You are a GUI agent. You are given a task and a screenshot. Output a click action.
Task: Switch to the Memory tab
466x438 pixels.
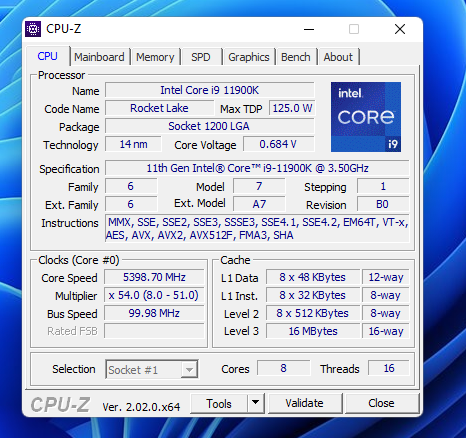(x=155, y=57)
